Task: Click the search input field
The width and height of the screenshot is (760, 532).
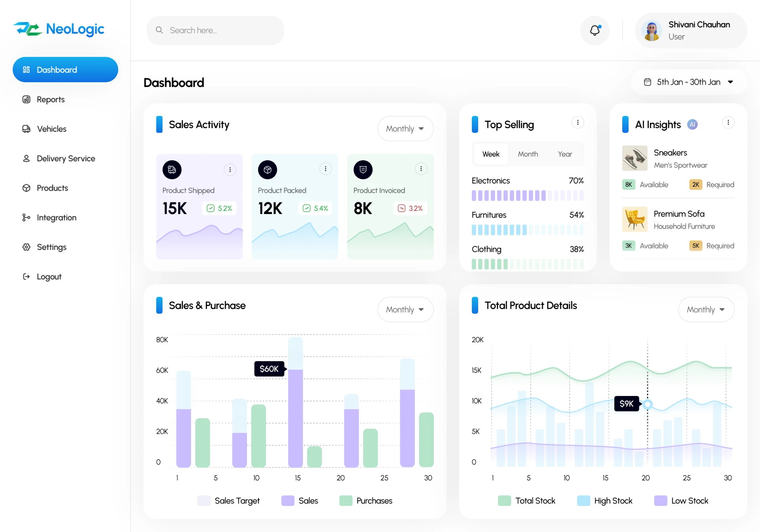Action: [215, 30]
